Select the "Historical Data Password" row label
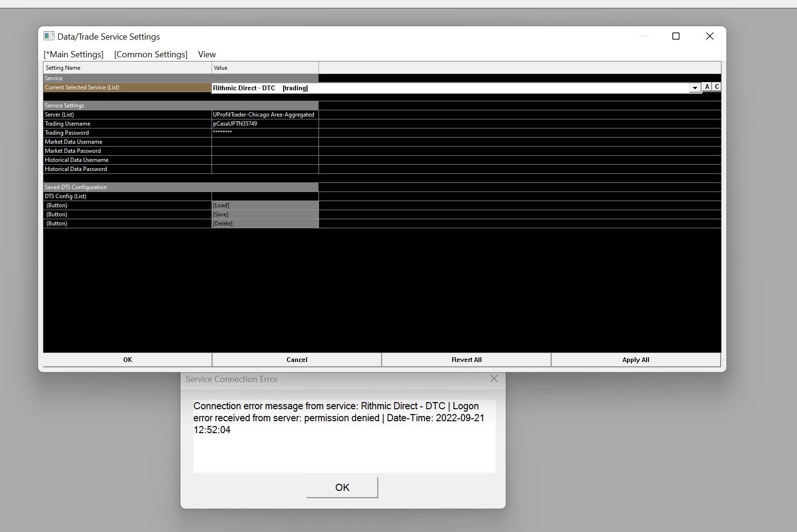The image size is (797, 532). 128,169
